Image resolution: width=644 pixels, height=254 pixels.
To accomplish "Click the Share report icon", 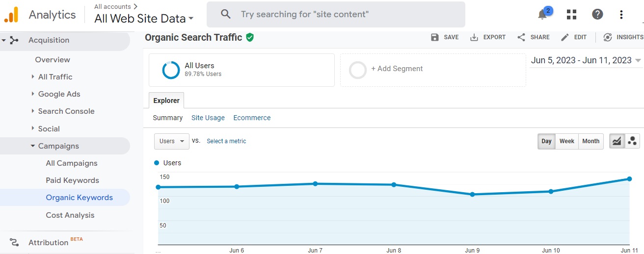I will click(x=521, y=37).
